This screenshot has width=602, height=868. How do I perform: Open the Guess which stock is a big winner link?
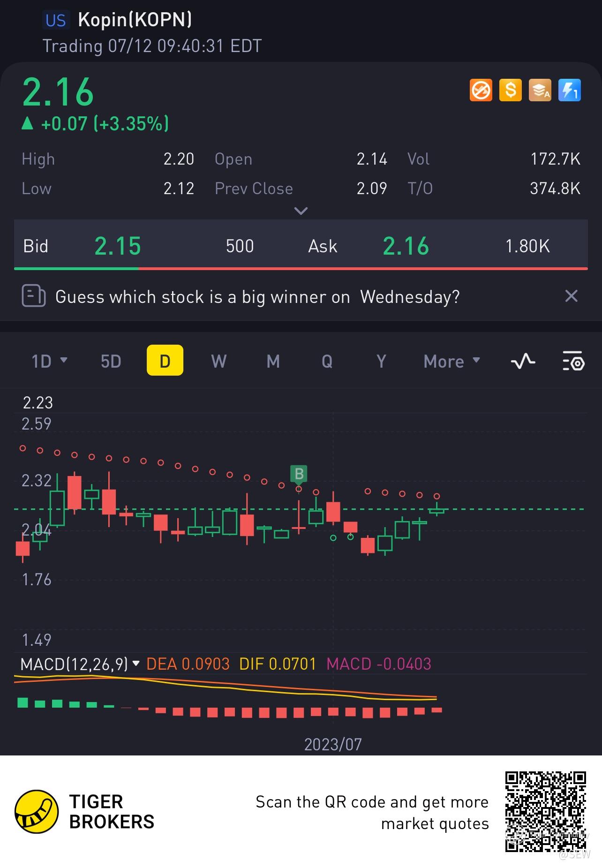257,297
